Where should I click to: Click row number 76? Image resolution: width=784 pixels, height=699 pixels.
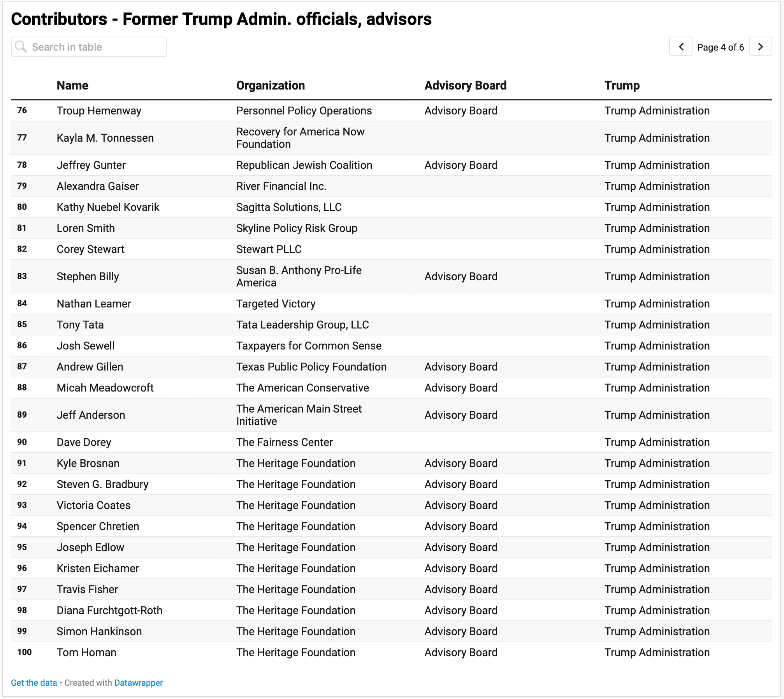pos(22,111)
